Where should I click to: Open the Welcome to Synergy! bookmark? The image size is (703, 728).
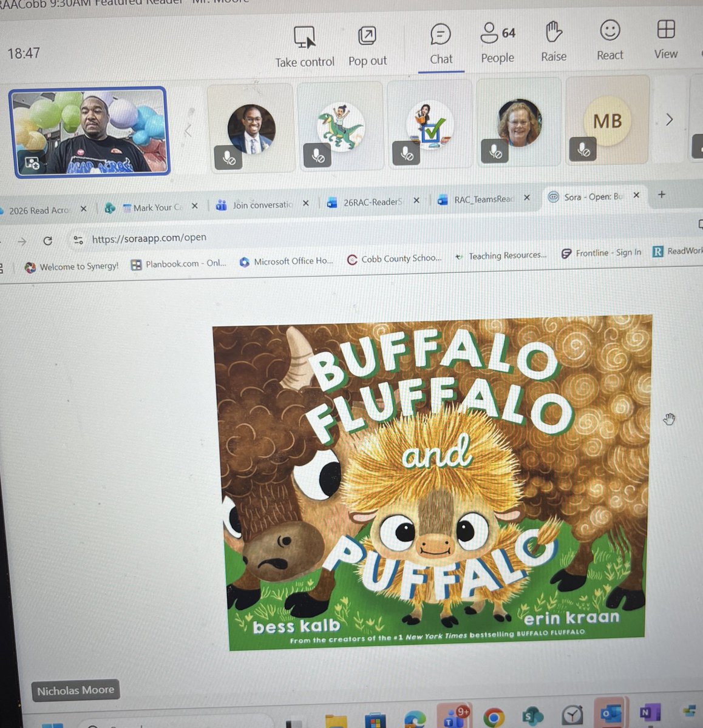[x=72, y=267]
